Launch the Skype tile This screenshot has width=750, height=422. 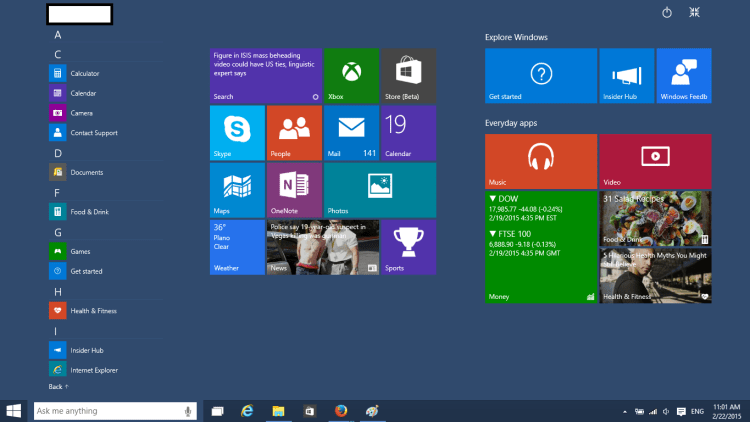coord(237,133)
